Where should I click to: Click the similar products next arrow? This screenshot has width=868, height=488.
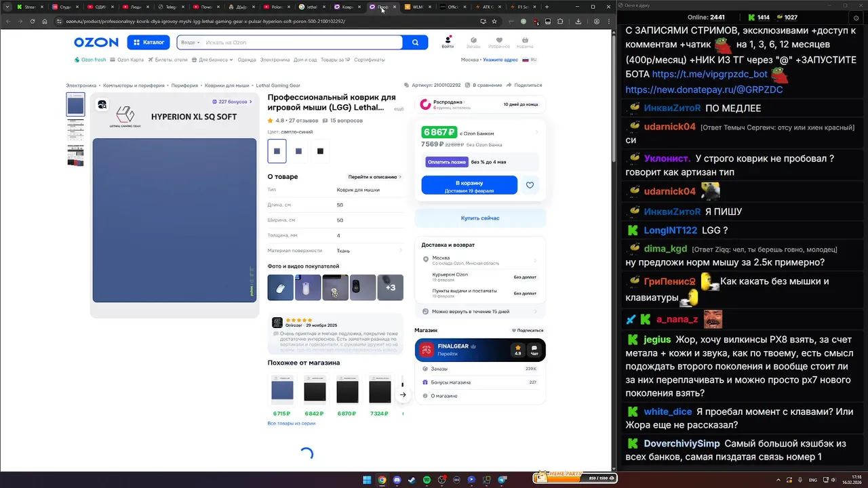(403, 394)
